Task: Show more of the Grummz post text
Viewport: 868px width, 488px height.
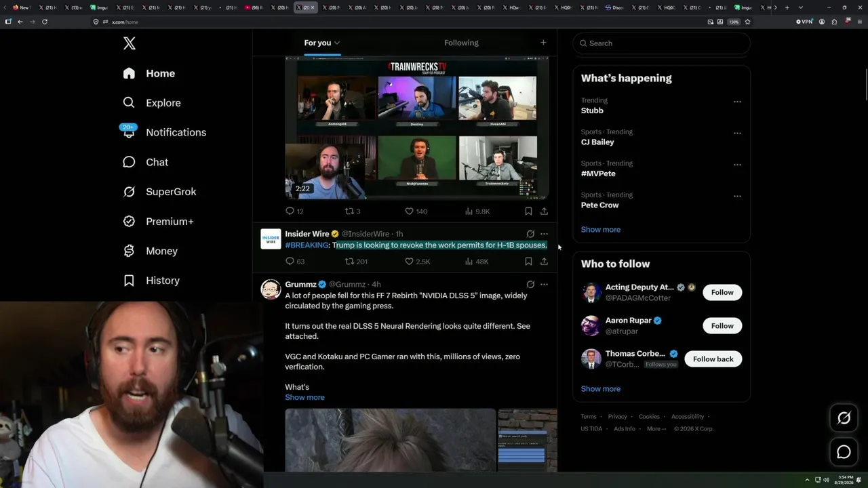Action: point(304,397)
